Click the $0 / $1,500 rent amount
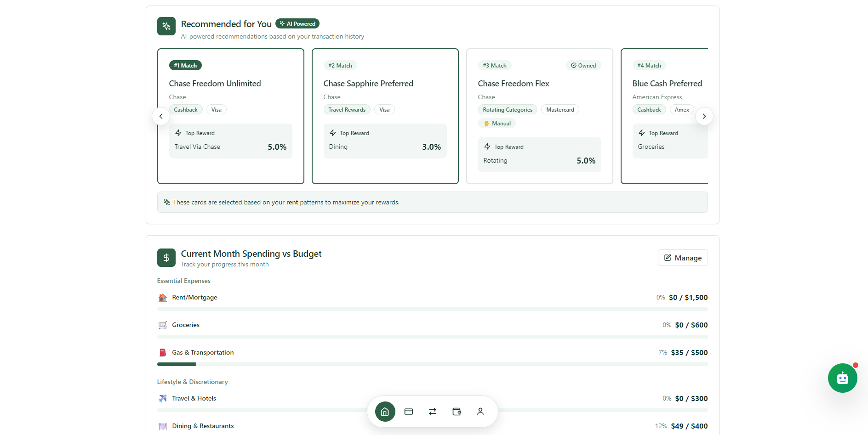The width and height of the screenshot is (868, 435). [x=688, y=297]
